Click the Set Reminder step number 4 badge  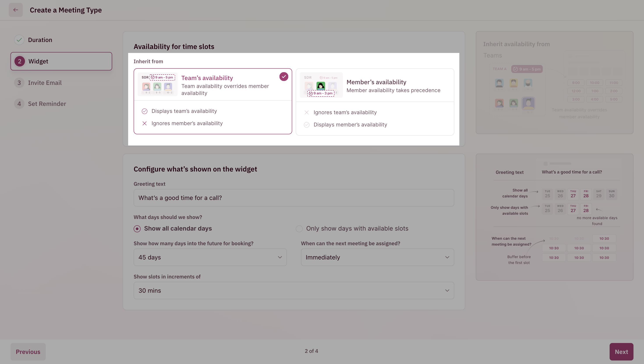19,104
